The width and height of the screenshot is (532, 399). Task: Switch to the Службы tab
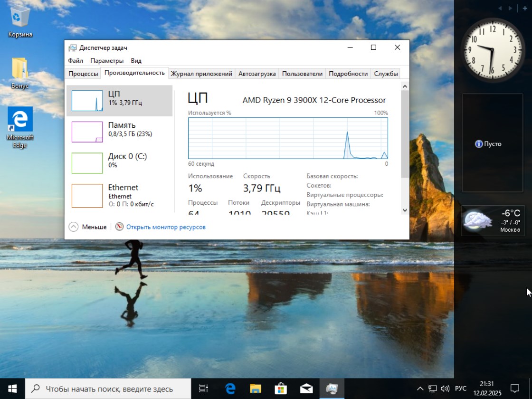click(x=386, y=74)
